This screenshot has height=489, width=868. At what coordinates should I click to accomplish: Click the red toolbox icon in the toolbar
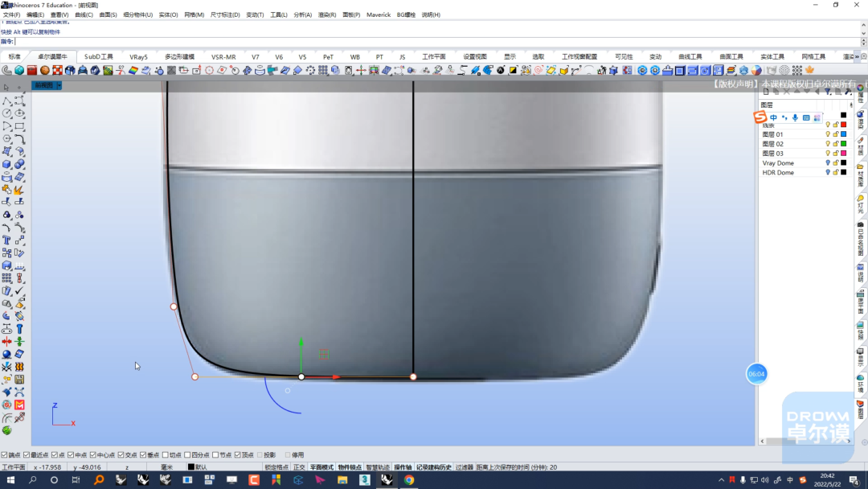click(32, 70)
